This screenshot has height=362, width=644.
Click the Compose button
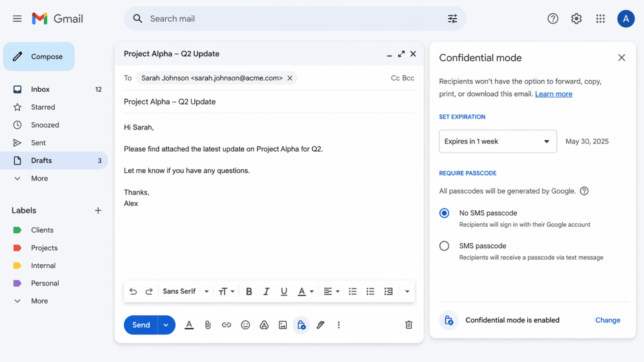[x=39, y=57]
